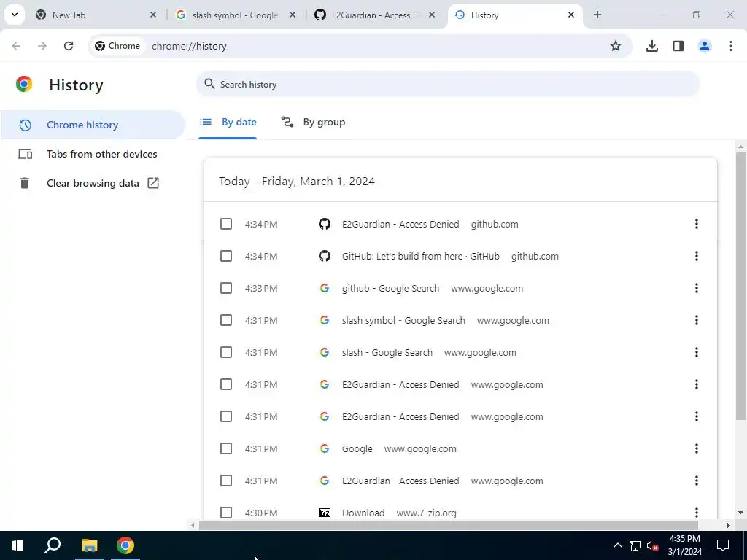Switch to slash symbol Google tab
Screen dimensions: 747x560
click(235, 15)
